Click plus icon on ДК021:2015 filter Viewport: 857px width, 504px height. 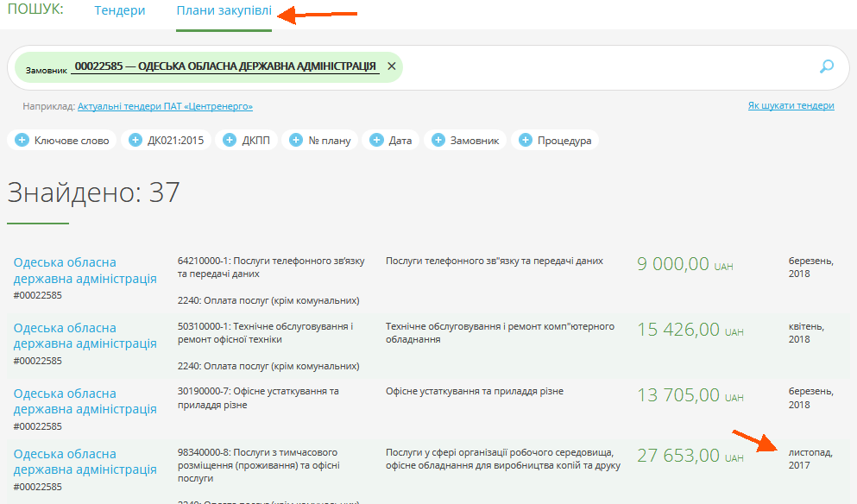[x=135, y=141]
